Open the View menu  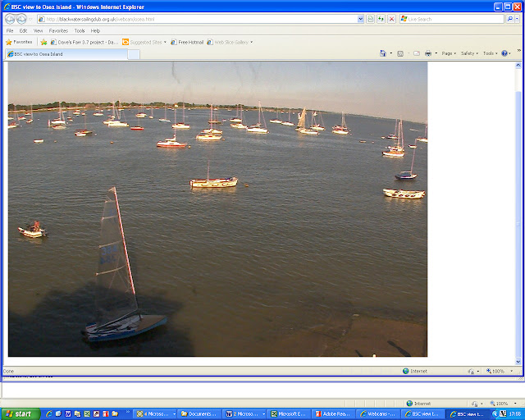[38, 31]
